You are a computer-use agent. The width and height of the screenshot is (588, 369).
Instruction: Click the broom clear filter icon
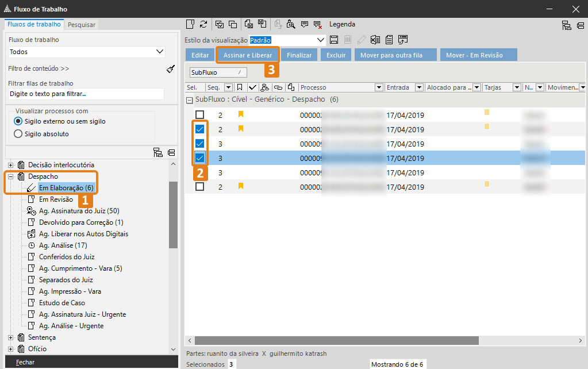tap(171, 69)
